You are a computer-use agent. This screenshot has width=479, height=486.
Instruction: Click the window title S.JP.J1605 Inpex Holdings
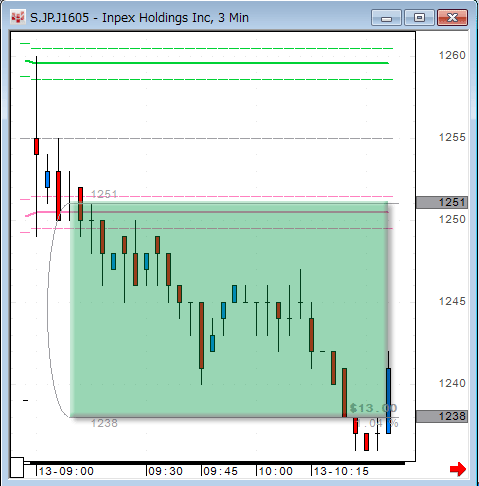pyautogui.click(x=139, y=18)
